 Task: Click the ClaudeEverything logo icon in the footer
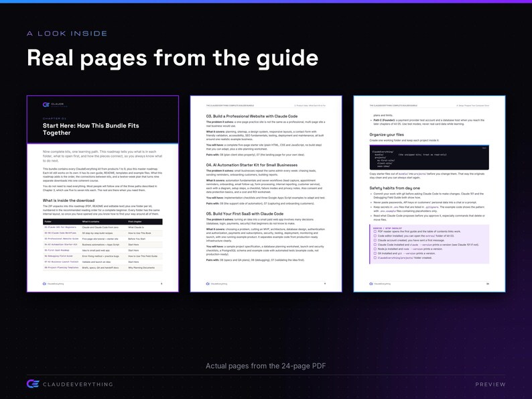(33, 384)
